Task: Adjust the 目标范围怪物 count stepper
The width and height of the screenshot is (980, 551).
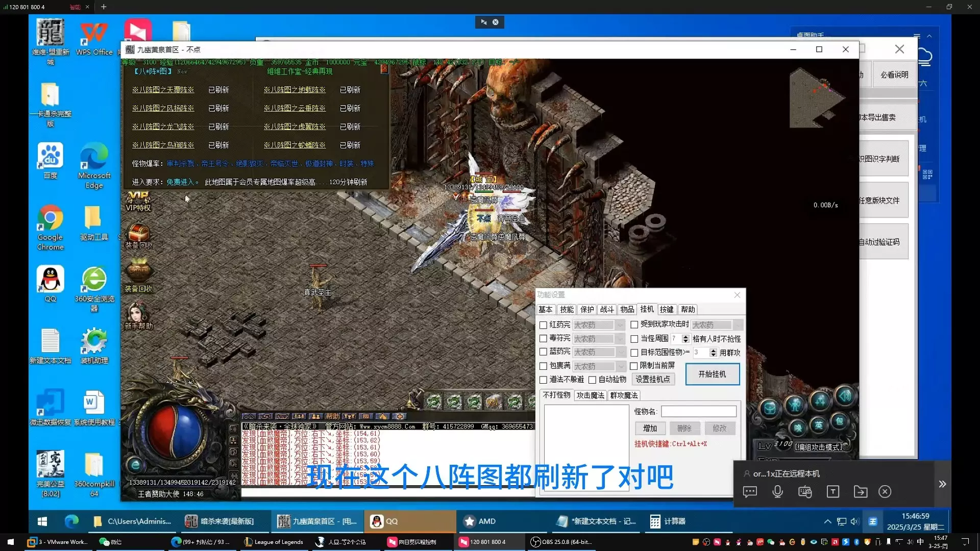Action: [713, 353]
